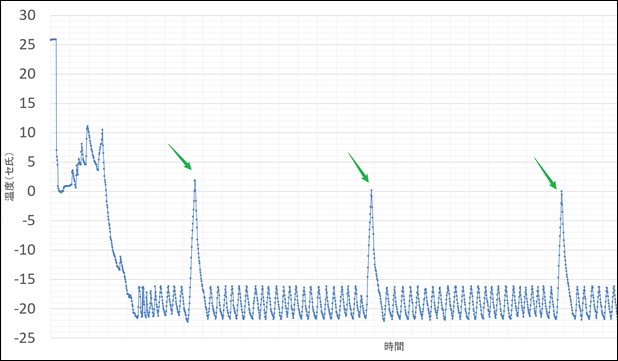Click the 5 label on the temperature axis
This screenshot has height=361, width=618.
click(x=31, y=162)
